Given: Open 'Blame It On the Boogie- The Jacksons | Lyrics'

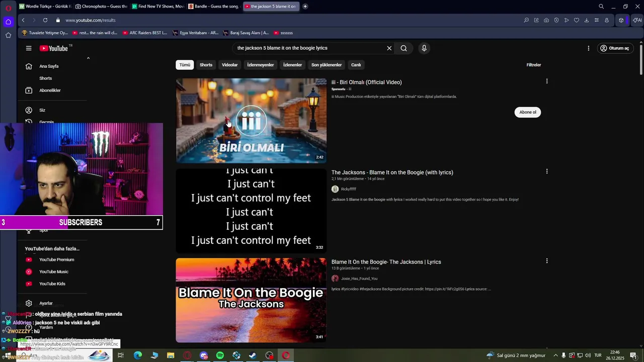Looking at the screenshot, I should [x=386, y=262].
